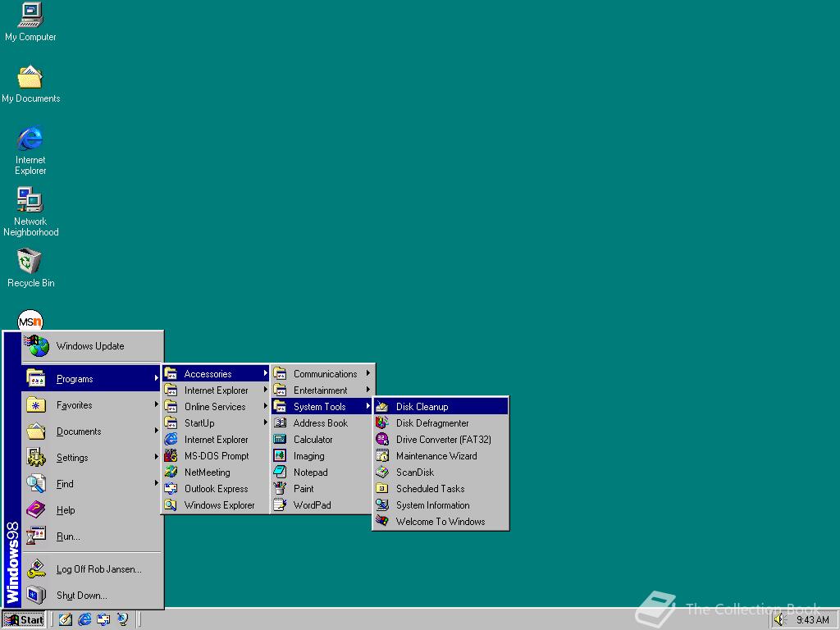Click the View Channels Quick Launch icon
The height and width of the screenshot is (630, 840).
[x=123, y=620]
